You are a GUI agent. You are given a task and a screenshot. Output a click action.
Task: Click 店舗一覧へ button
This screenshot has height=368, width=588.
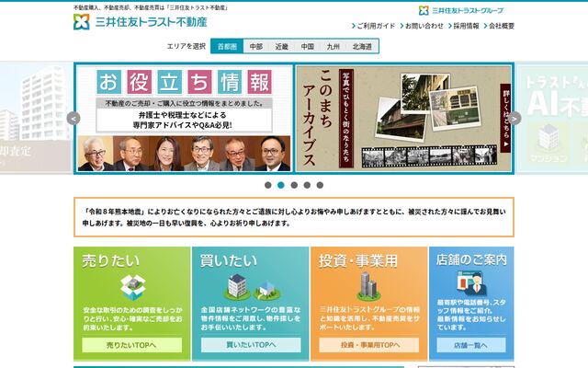471,345
